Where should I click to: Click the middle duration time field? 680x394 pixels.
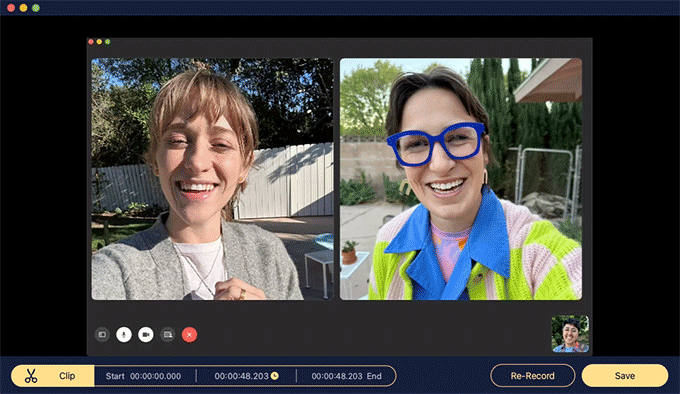pos(246,376)
